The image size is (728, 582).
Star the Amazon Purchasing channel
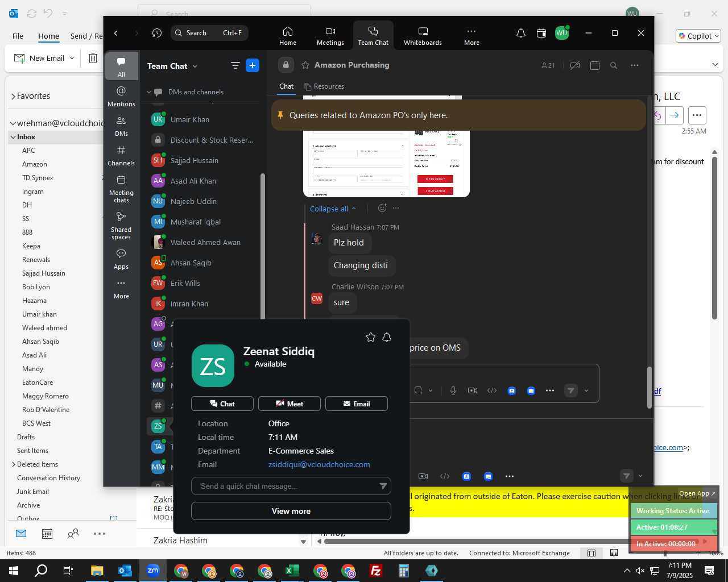point(305,65)
